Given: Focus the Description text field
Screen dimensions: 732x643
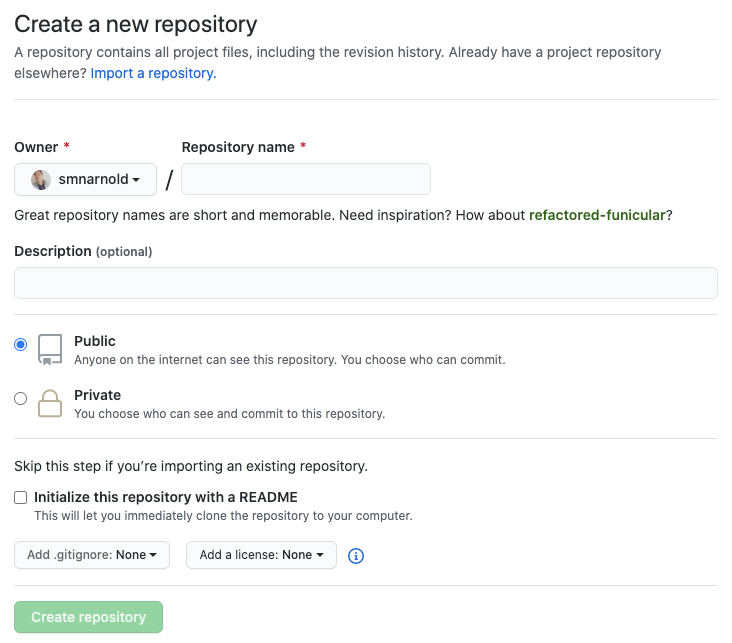Looking at the screenshot, I should (366, 283).
